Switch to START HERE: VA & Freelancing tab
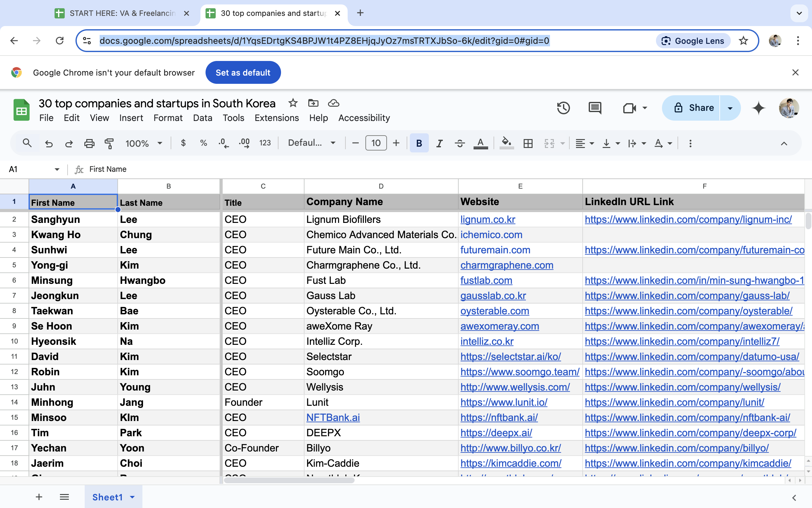The image size is (812, 508). click(123, 13)
